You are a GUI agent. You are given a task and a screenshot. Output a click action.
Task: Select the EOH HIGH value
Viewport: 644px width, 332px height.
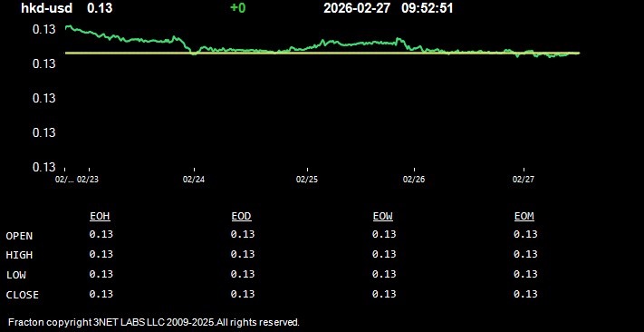point(101,254)
